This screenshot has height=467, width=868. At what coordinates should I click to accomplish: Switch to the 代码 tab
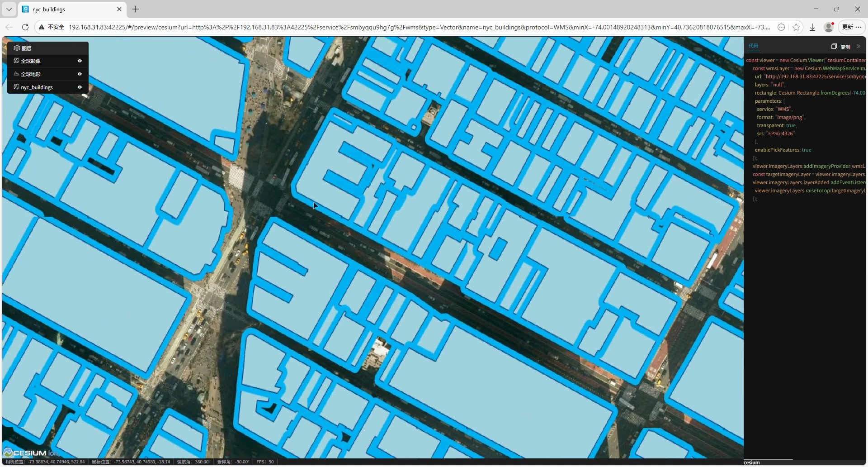pos(753,46)
